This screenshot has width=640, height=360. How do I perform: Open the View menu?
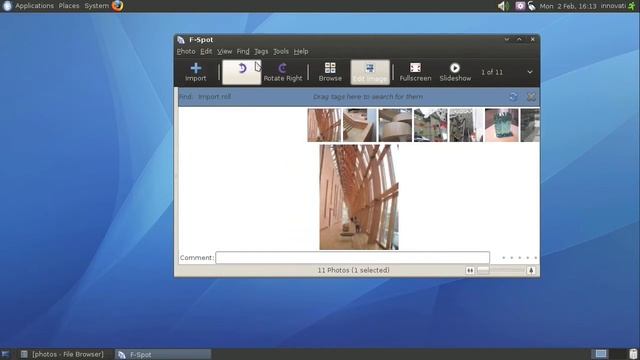(x=224, y=51)
